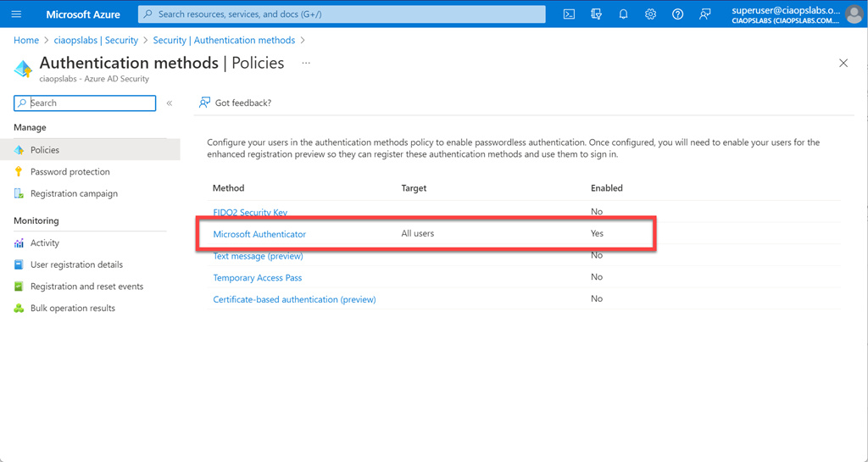Open the FIDO2 Security Key policy
This screenshot has width=868, height=462.
click(250, 212)
